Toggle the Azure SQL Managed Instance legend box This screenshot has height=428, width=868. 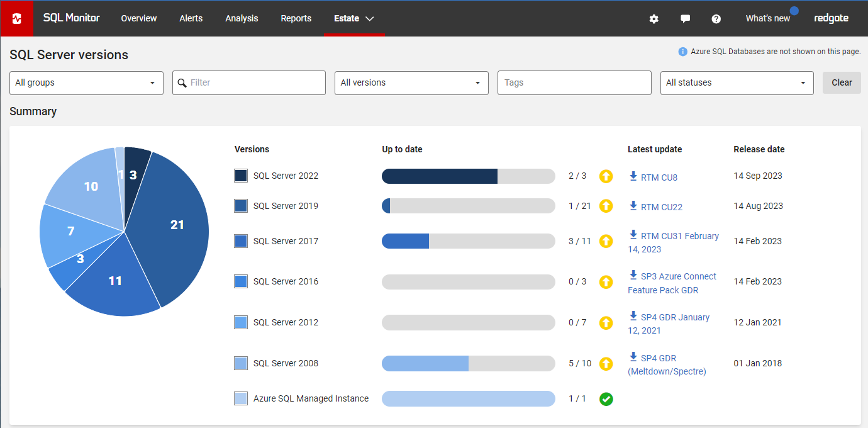[x=241, y=398]
